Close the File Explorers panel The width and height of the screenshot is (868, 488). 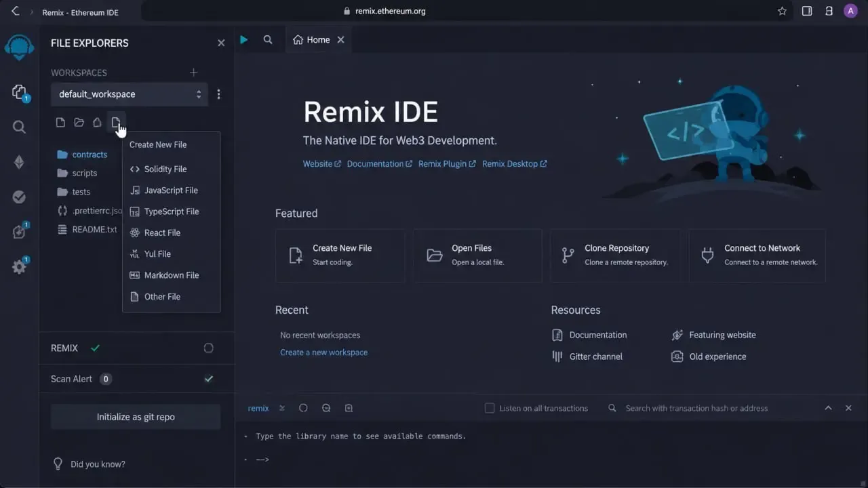tap(221, 43)
